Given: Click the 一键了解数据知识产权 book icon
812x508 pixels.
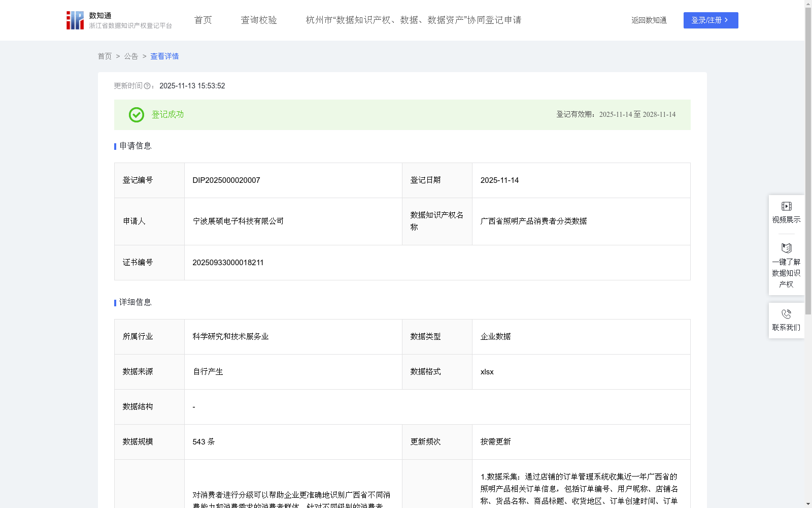Looking at the screenshot, I should coord(786,248).
